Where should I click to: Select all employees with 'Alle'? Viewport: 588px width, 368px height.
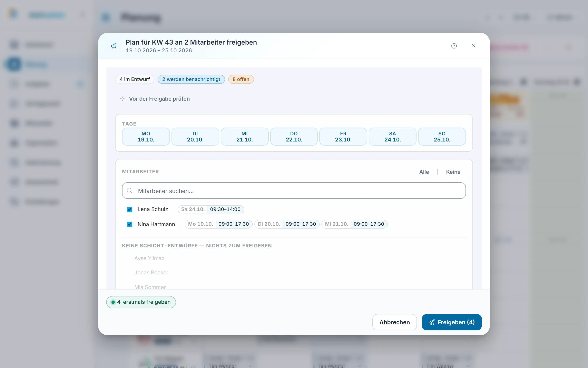click(x=424, y=172)
